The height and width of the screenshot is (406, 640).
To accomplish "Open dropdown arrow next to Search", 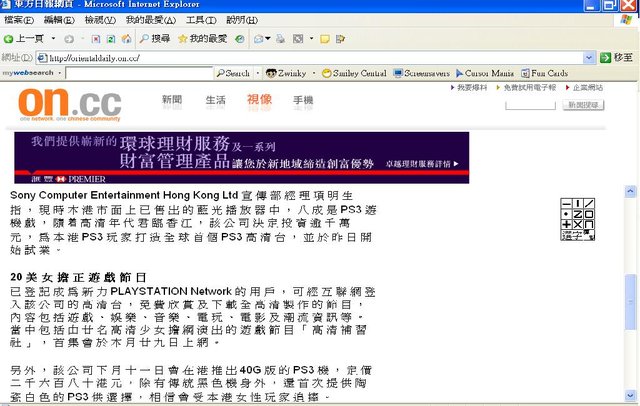I will (x=258, y=73).
